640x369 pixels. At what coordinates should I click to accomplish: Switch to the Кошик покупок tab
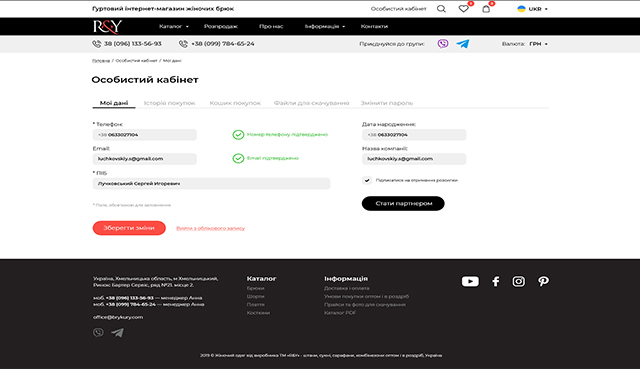(235, 103)
